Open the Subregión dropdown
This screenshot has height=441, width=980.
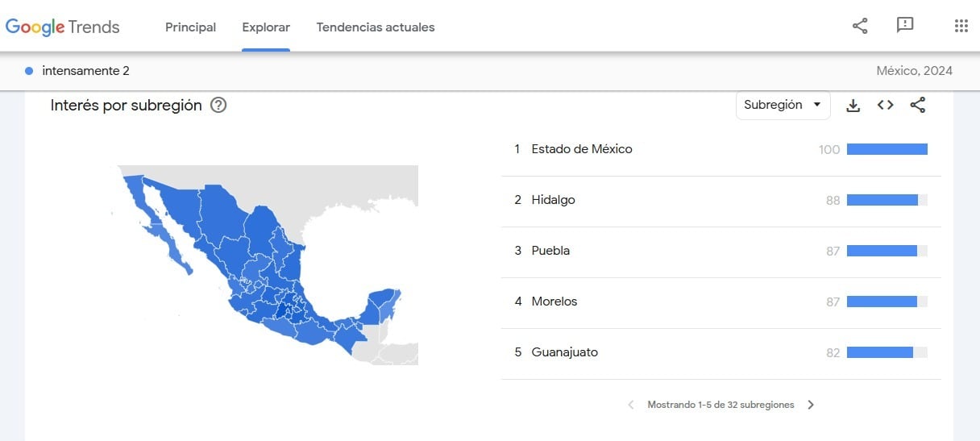click(x=783, y=105)
